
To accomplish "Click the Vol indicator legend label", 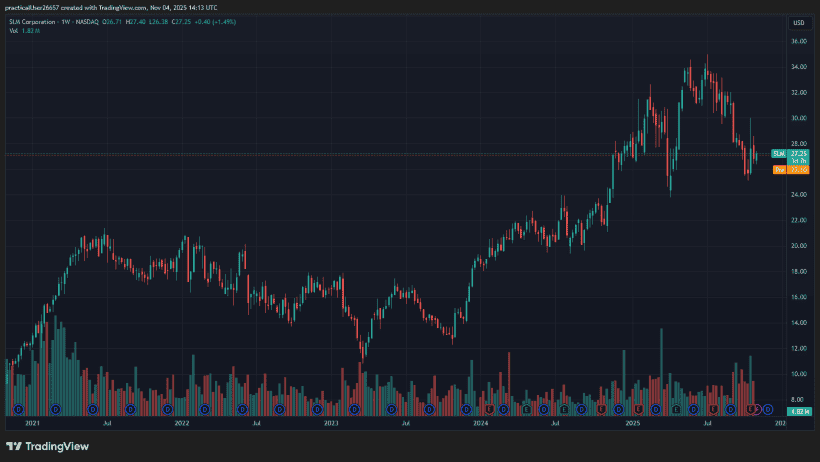I will [15, 31].
